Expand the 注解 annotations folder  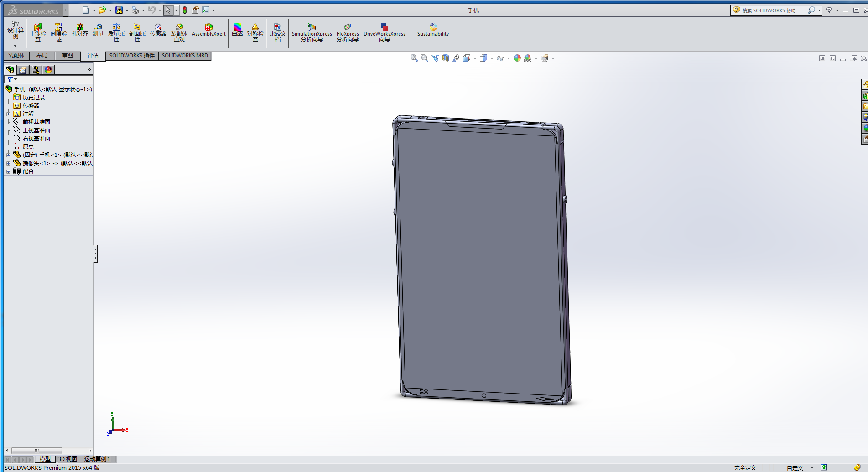pos(8,114)
